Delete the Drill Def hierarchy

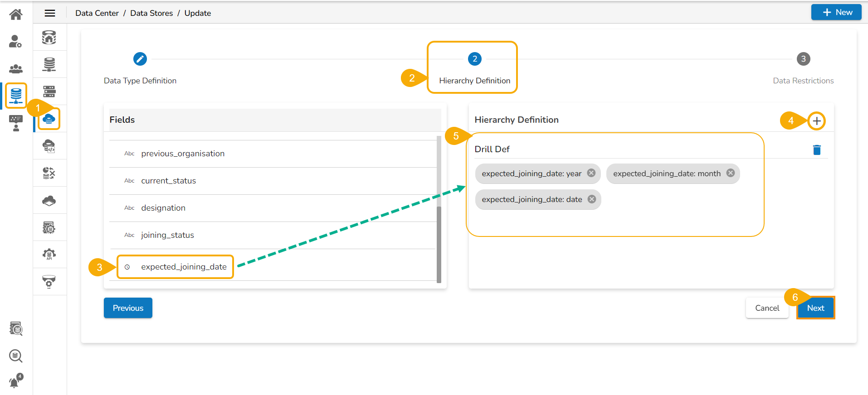coord(817,150)
